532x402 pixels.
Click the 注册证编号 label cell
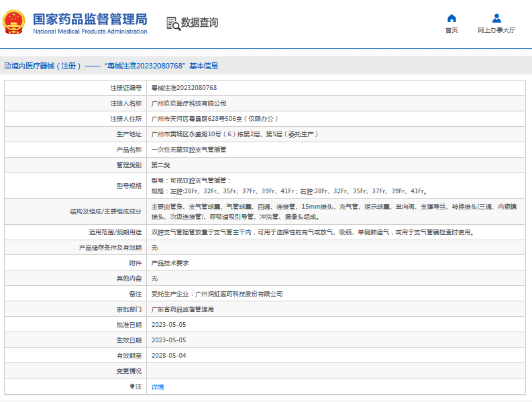[75, 88]
